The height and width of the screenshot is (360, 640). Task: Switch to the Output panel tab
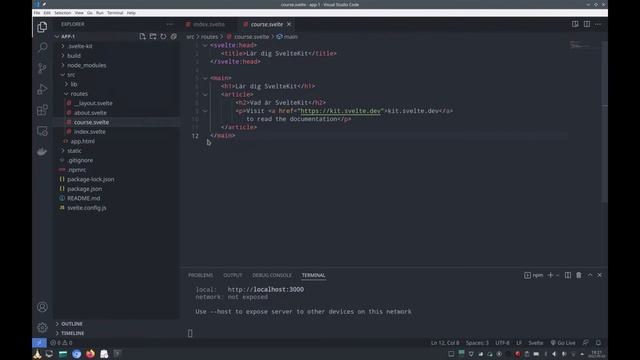point(233,275)
